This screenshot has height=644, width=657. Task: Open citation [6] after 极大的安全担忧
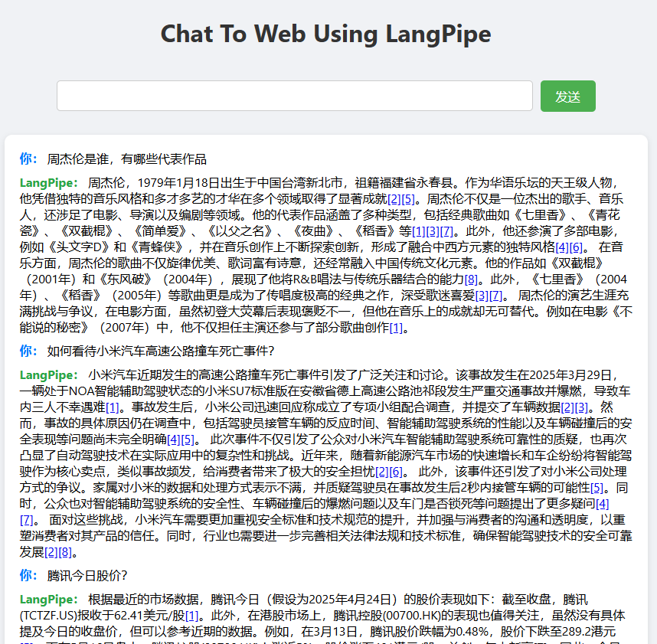[396, 472]
